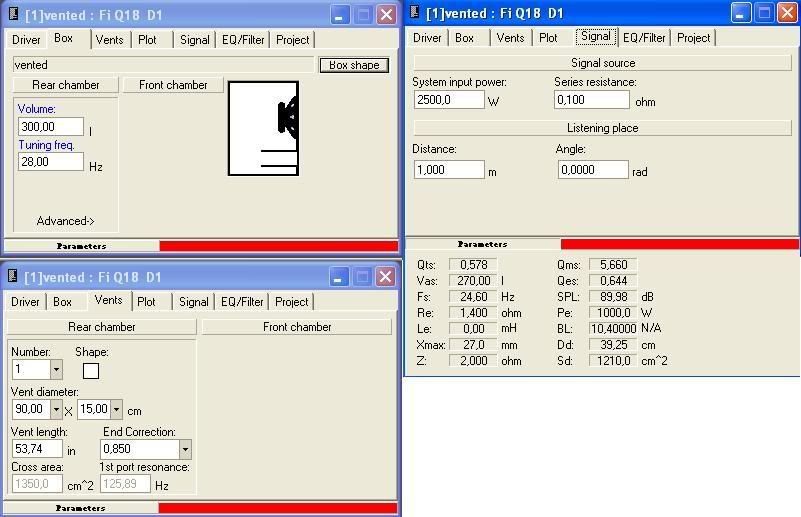
Task: Expand the 15,00 vent dimension dropdown
Action: pyautogui.click(x=117, y=409)
